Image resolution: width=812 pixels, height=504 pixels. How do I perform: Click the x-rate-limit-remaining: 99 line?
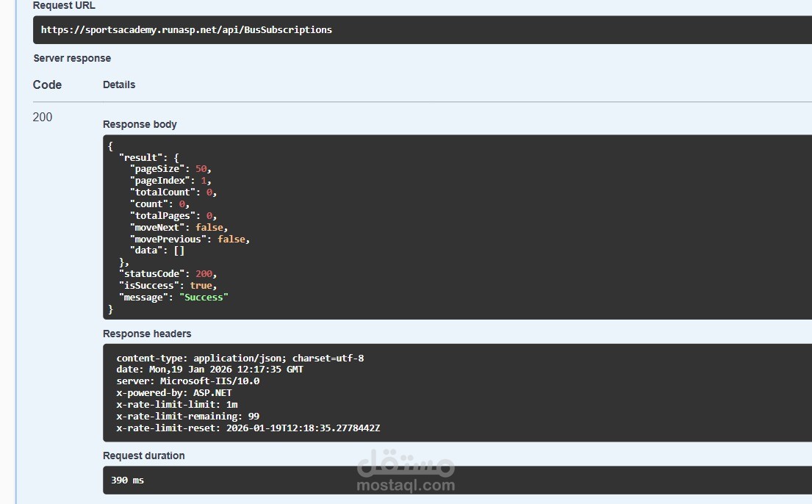pos(188,417)
